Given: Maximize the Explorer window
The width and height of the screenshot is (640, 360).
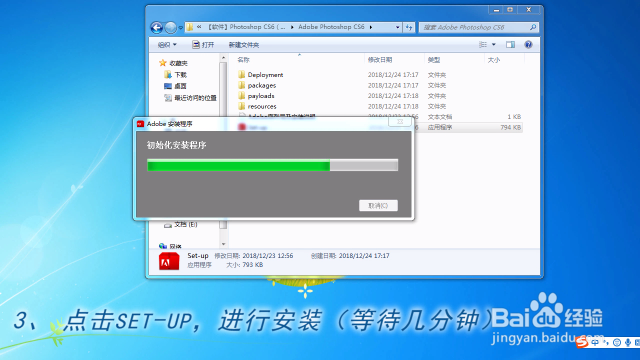Looking at the screenshot, I should point(510,9).
